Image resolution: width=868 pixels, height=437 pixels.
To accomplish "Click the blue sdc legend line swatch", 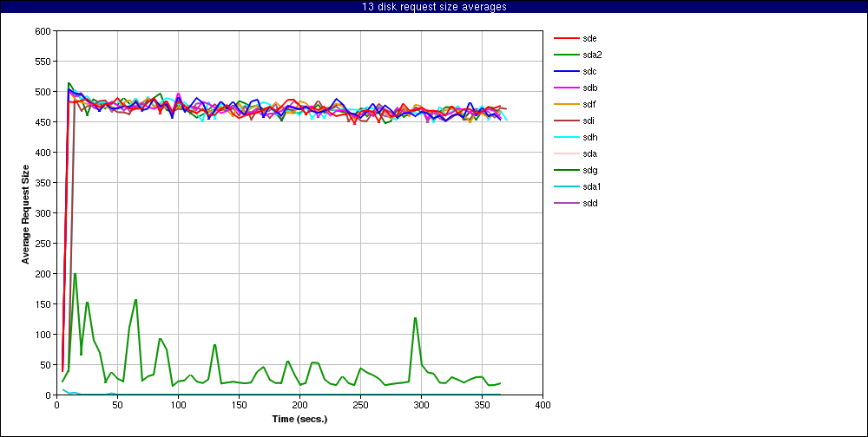I will tap(565, 71).
